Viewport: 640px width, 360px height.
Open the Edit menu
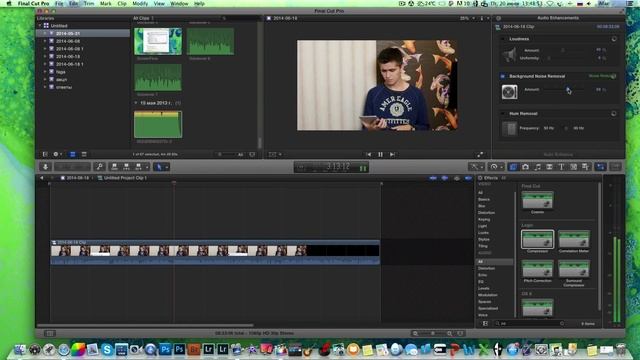tap(73, 4)
